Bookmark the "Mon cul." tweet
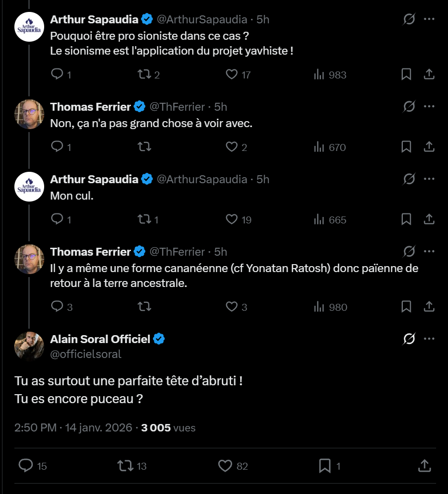This screenshot has height=494, width=448. [x=406, y=219]
